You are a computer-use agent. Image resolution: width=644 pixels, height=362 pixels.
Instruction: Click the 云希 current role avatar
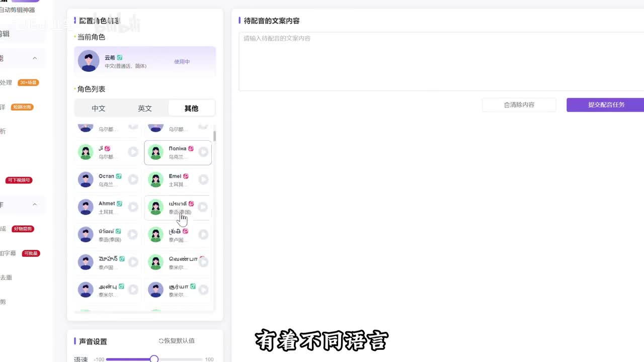(x=89, y=61)
